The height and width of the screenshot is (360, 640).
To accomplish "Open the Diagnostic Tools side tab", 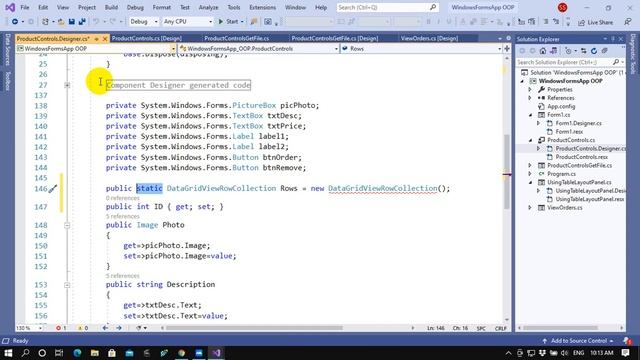I will coord(633,54).
